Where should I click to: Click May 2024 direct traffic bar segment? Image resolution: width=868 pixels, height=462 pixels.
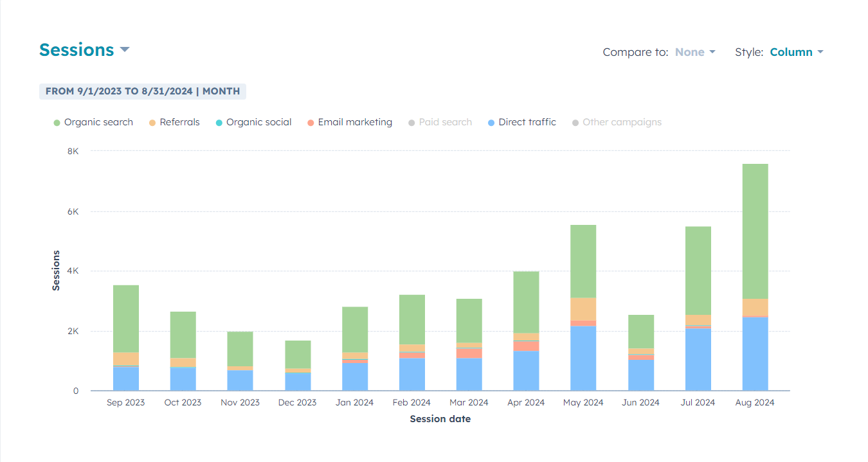[583, 359]
